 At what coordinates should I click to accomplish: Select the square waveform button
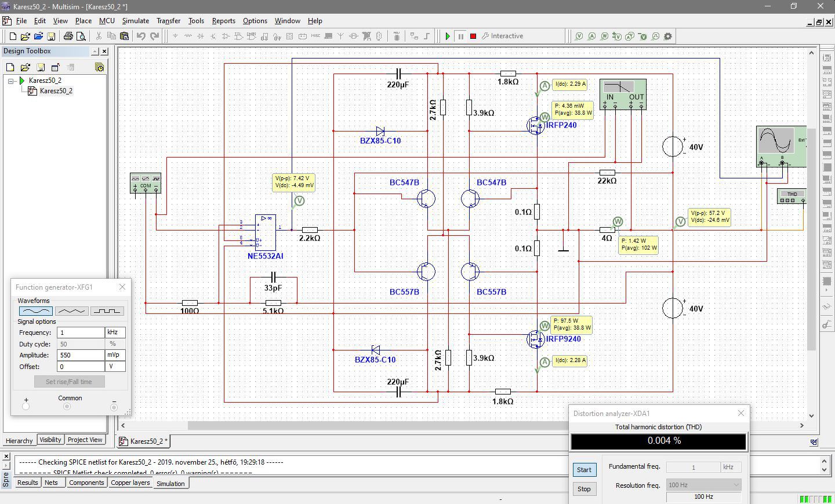coord(107,311)
